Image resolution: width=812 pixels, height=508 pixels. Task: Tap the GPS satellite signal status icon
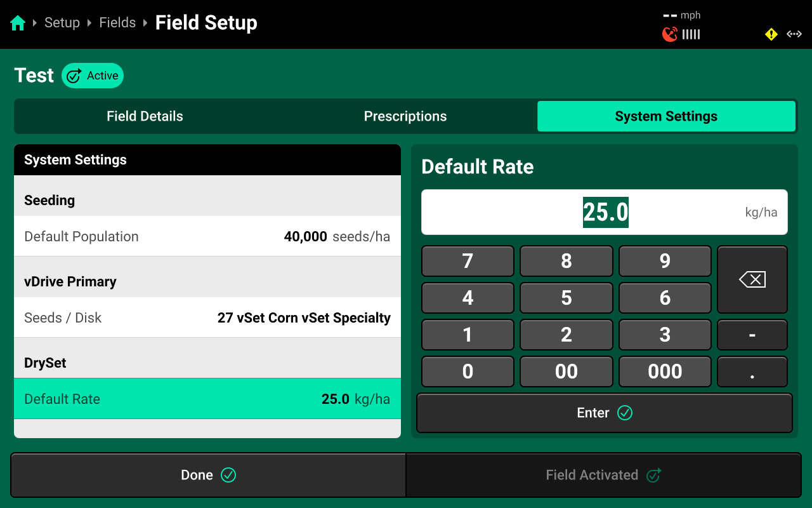pos(669,34)
